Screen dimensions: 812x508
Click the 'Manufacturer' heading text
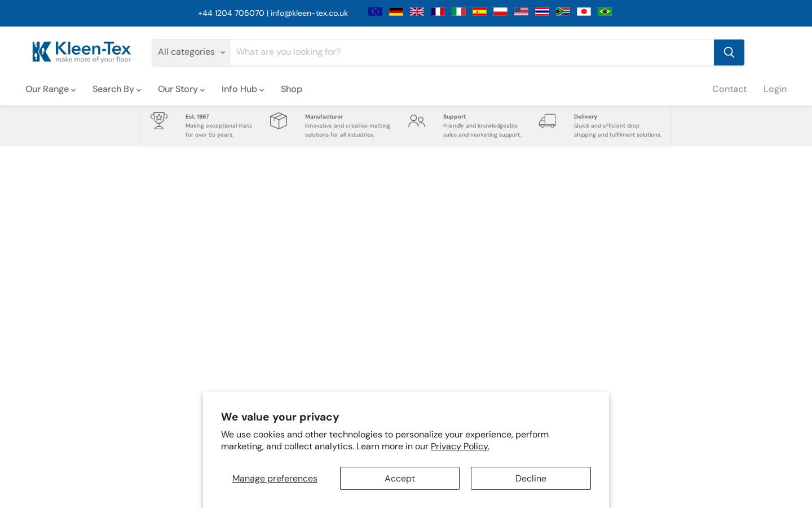coord(324,117)
